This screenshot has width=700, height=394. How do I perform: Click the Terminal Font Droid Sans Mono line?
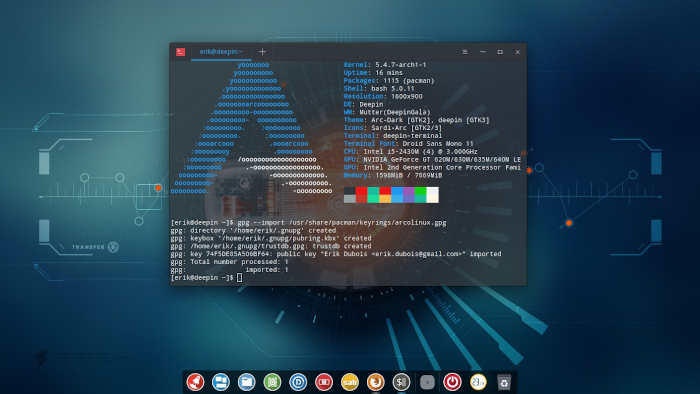tap(408, 144)
